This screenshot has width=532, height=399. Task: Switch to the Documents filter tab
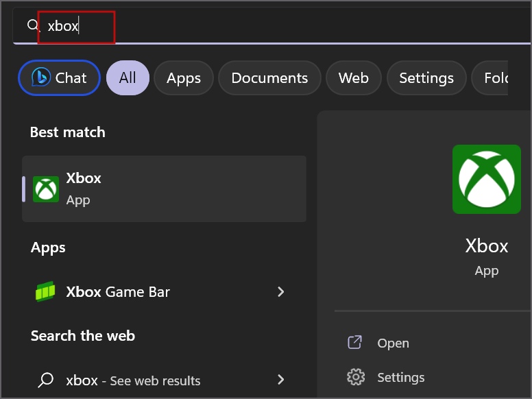tap(269, 77)
